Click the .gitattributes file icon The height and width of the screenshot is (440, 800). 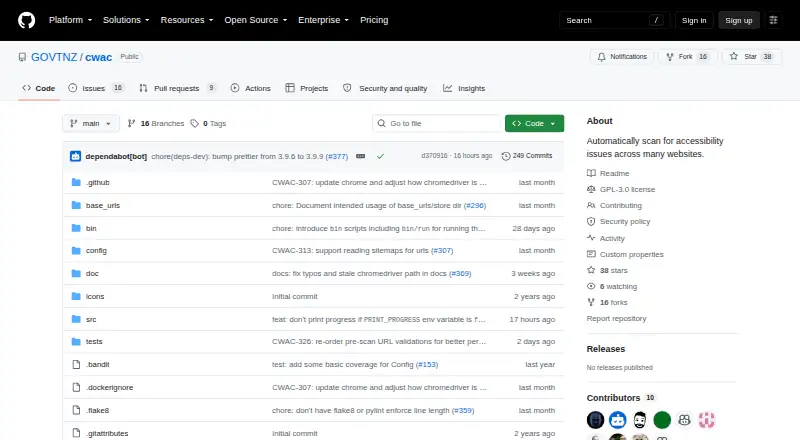pyautogui.click(x=76, y=433)
